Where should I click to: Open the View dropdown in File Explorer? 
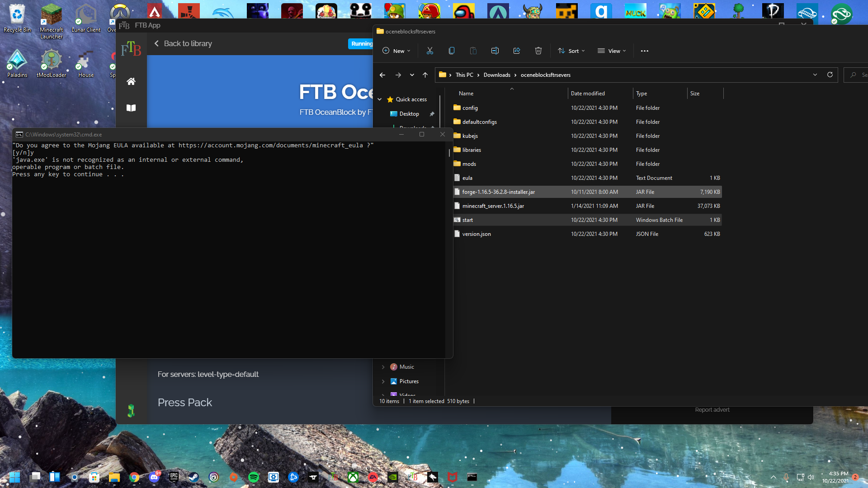tap(612, 51)
